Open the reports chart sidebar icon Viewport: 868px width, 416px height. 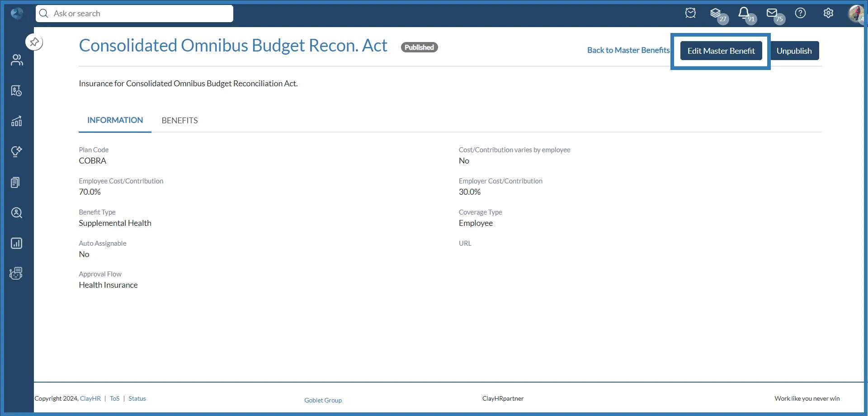coord(17,243)
